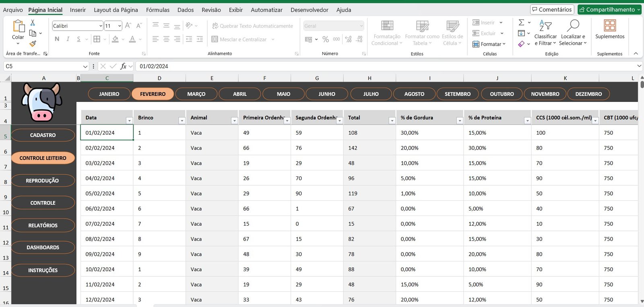Screen dimensions: 644x307
Task: Click the Cut scissors icon
Action: (x=33, y=23)
